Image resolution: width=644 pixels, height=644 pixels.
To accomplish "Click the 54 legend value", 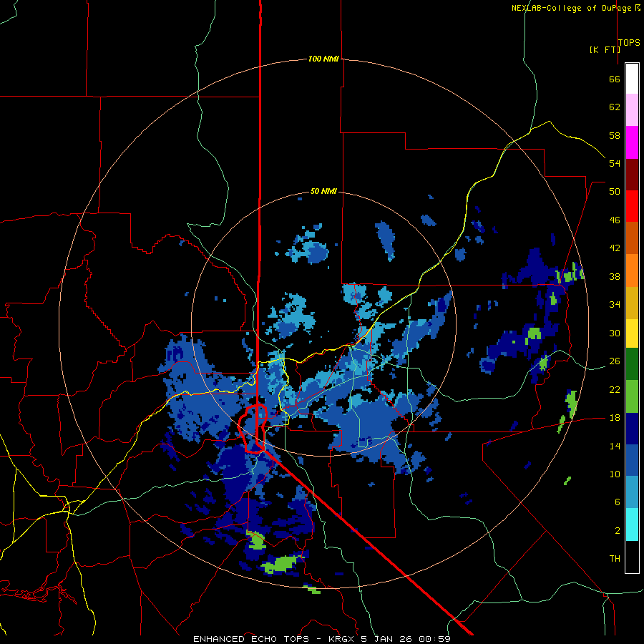I will [615, 163].
